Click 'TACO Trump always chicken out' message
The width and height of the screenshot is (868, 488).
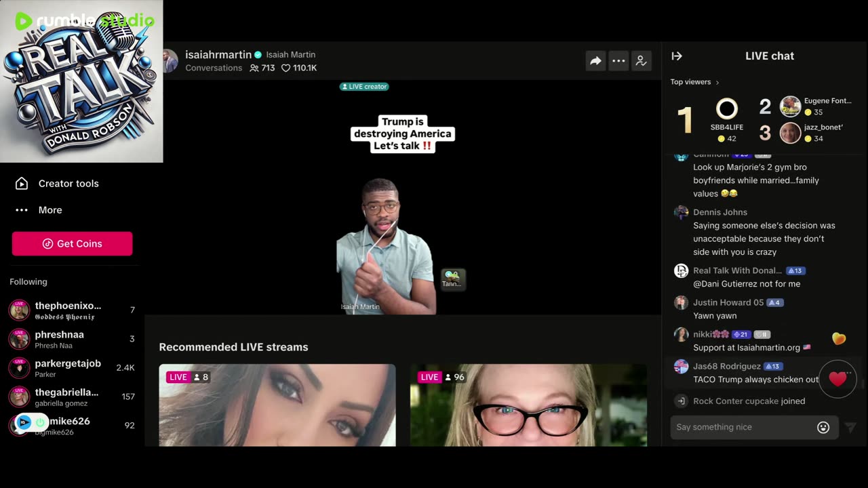pos(756,380)
